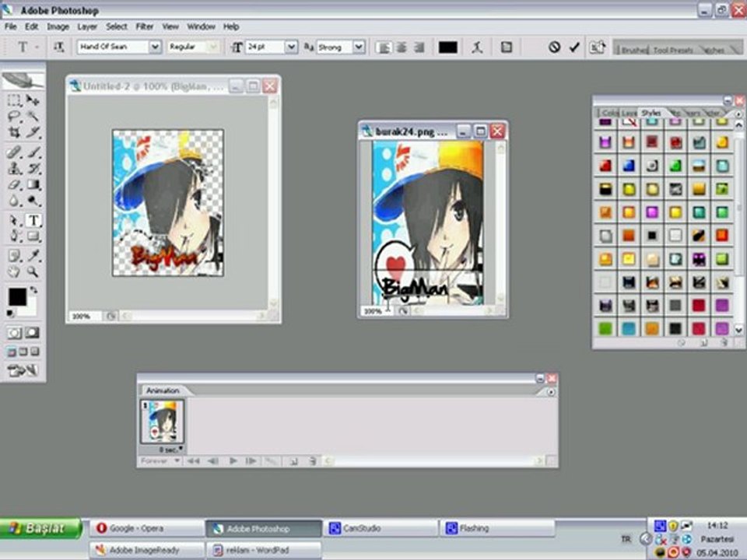Select the Slice tool

[33, 131]
